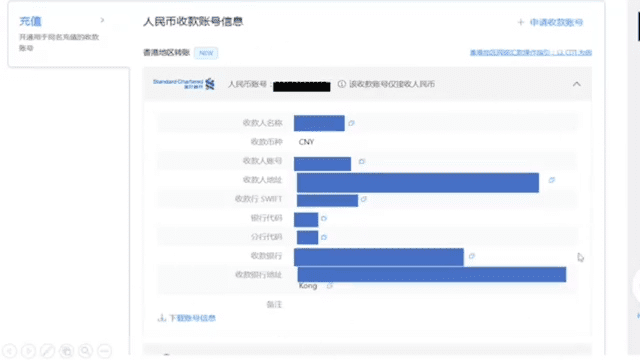Copy the 收款人账号 value

pyautogui.click(x=362, y=161)
